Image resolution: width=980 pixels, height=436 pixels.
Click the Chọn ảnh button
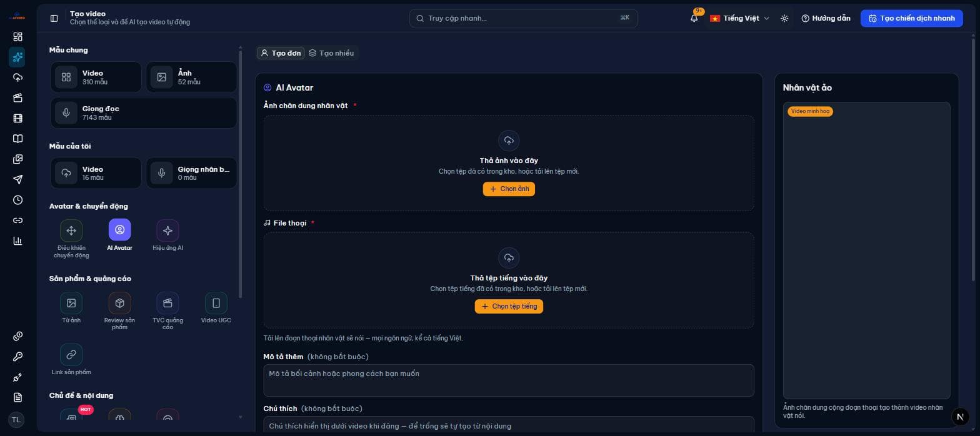tap(509, 189)
